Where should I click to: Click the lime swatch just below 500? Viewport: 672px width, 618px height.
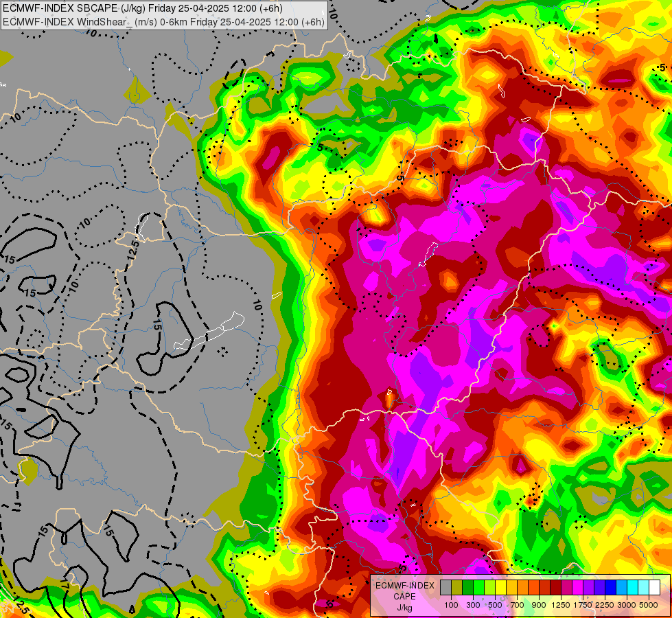click(490, 587)
